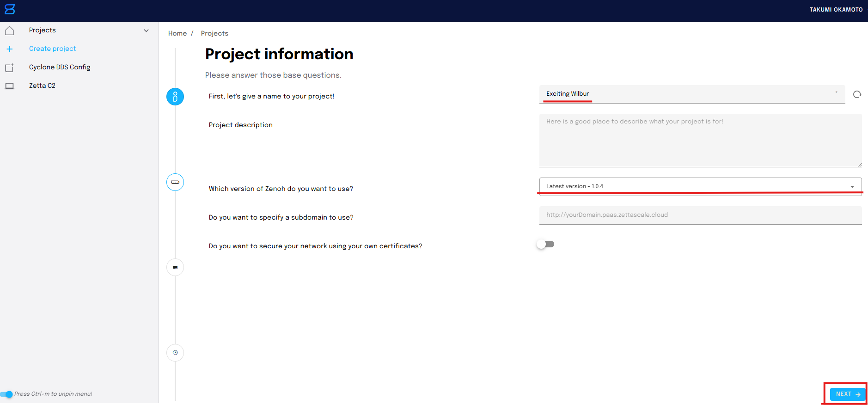868x405 pixels.
Task: Open Cyclone DDS Config project
Action: tap(60, 67)
